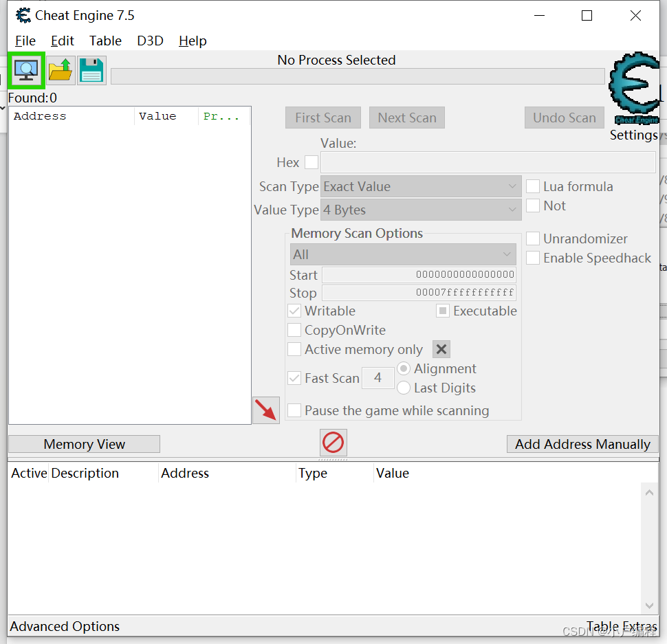The image size is (667, 644).
Task: Open the Value Type dropdown
Action: click(x=420, y=210)
